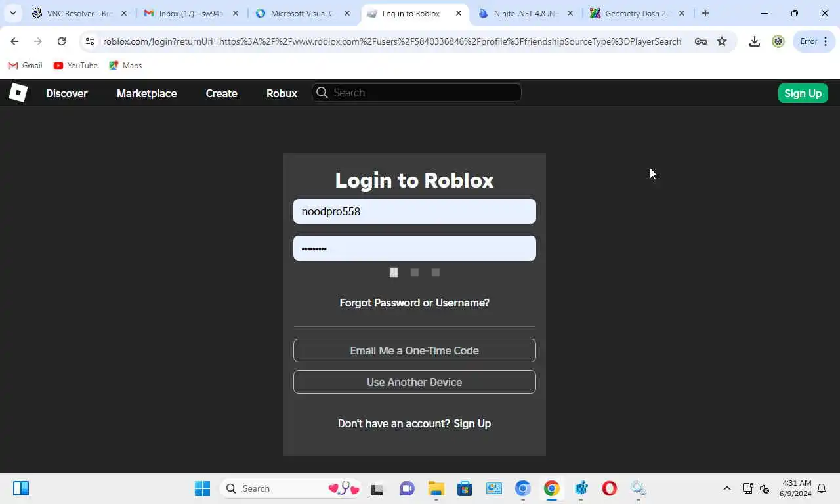Click the username field with noodpro558
Screen dimensions: 840x504
[414, 211]
